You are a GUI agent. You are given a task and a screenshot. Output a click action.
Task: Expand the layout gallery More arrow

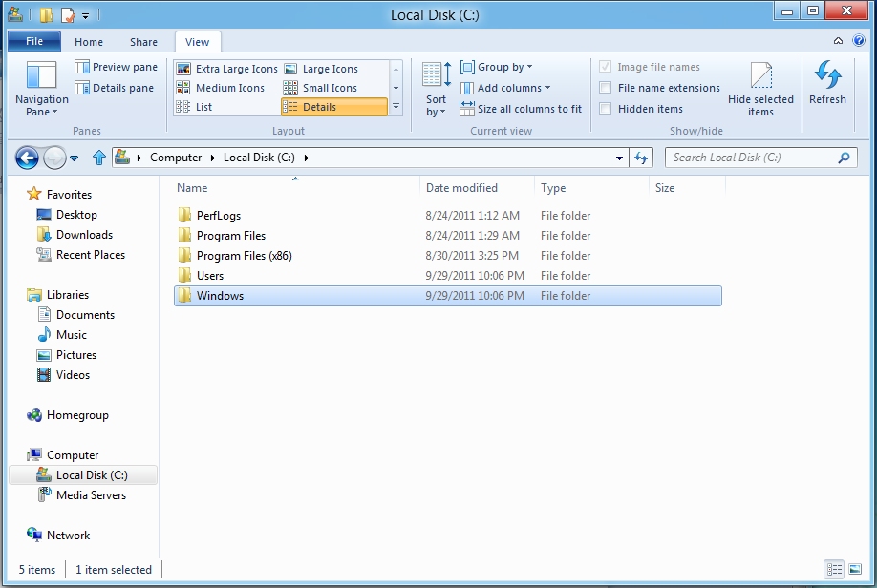tap(396, 106)
